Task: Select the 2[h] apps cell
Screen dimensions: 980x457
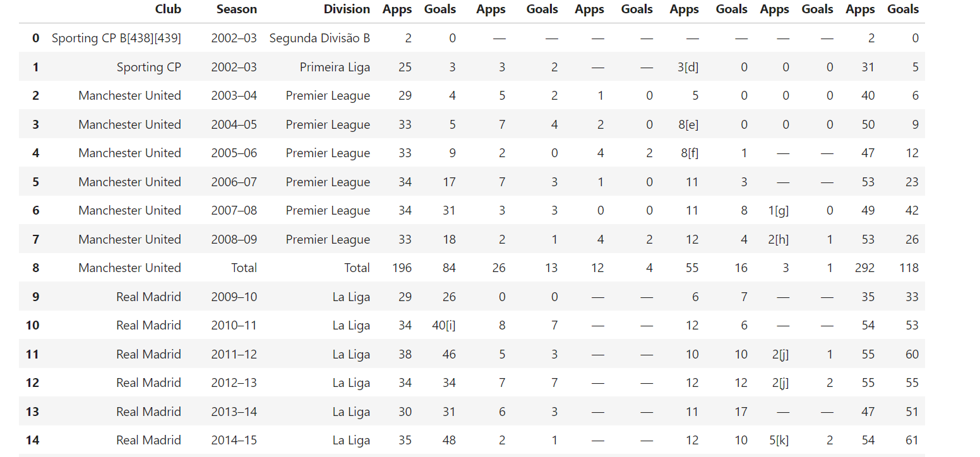Action: tap(780, 239)
